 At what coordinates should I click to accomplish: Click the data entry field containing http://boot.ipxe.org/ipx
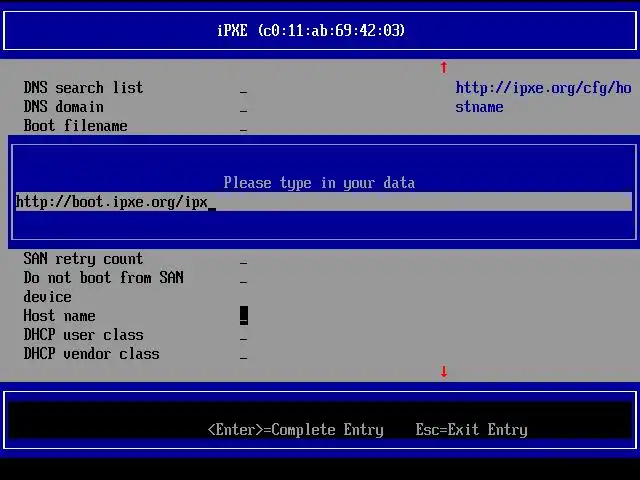pyautogui.click(x=324, y=202)
